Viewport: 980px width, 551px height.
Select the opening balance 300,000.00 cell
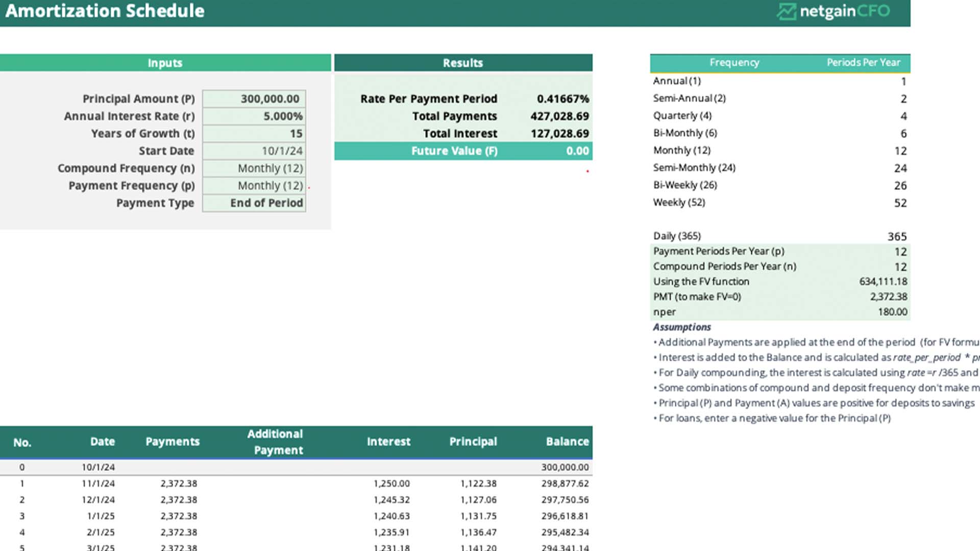coord(565,467)
